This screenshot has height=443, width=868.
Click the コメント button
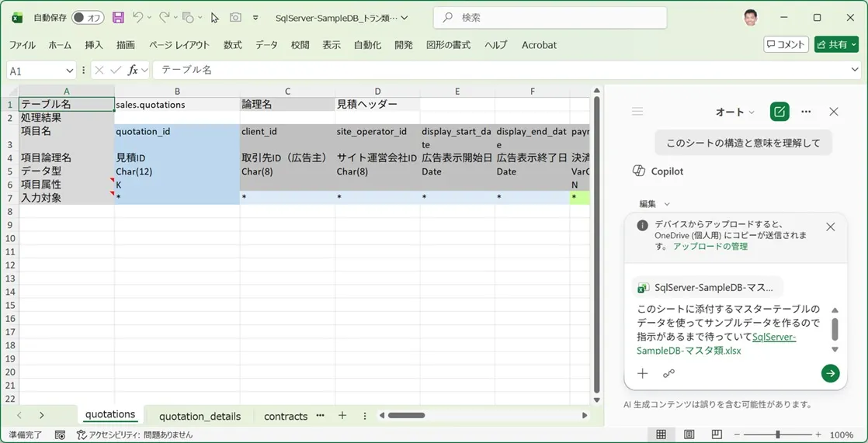786,45
